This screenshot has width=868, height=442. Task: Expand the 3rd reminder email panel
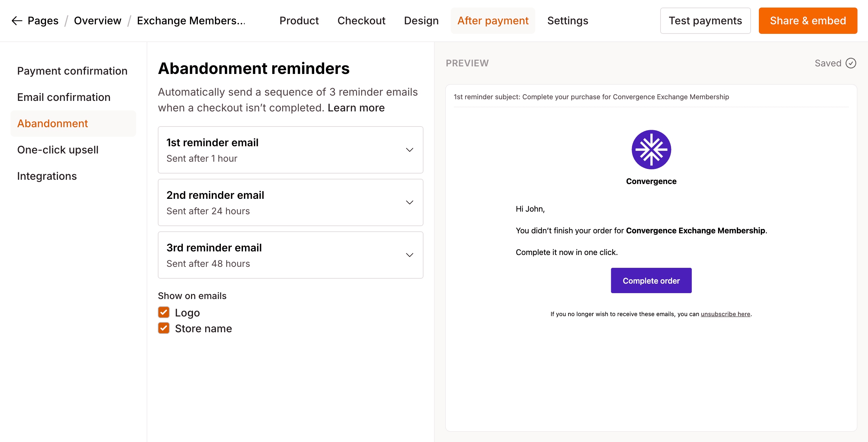coord(409,255)
